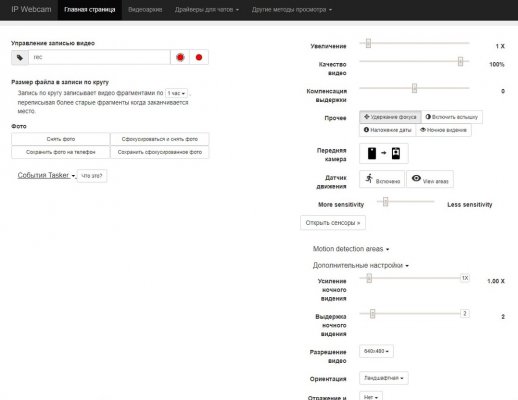The height and width of the screenshot is (400, 518).
Task: Click Сохранить фото на телефон button
Action: coord(61,152)
